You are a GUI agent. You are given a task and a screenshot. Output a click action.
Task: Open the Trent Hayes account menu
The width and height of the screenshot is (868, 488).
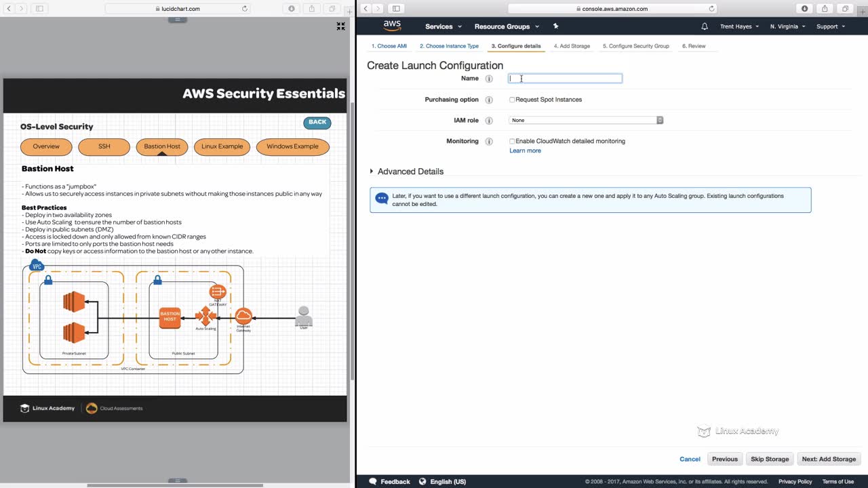click(740, 26)
